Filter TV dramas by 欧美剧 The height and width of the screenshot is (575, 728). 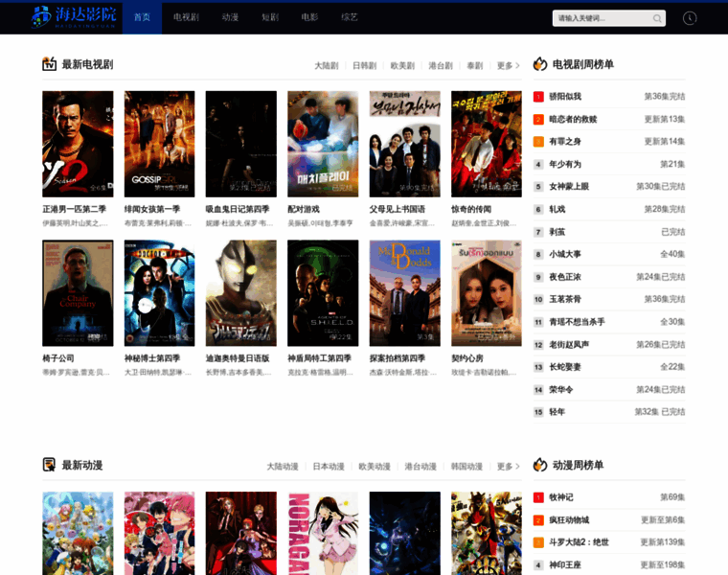coord(402,66)
